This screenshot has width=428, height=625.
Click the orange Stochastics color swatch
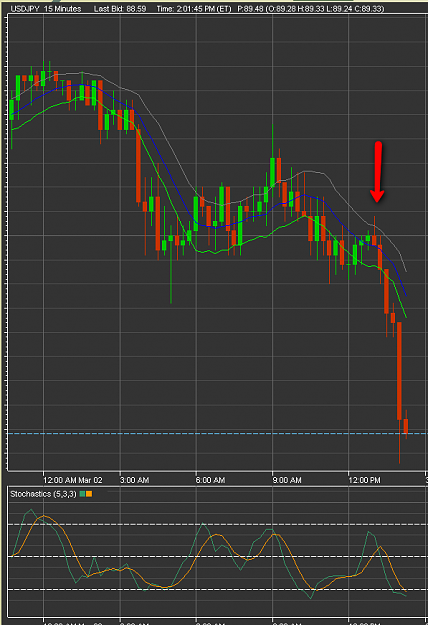(89, 494)
